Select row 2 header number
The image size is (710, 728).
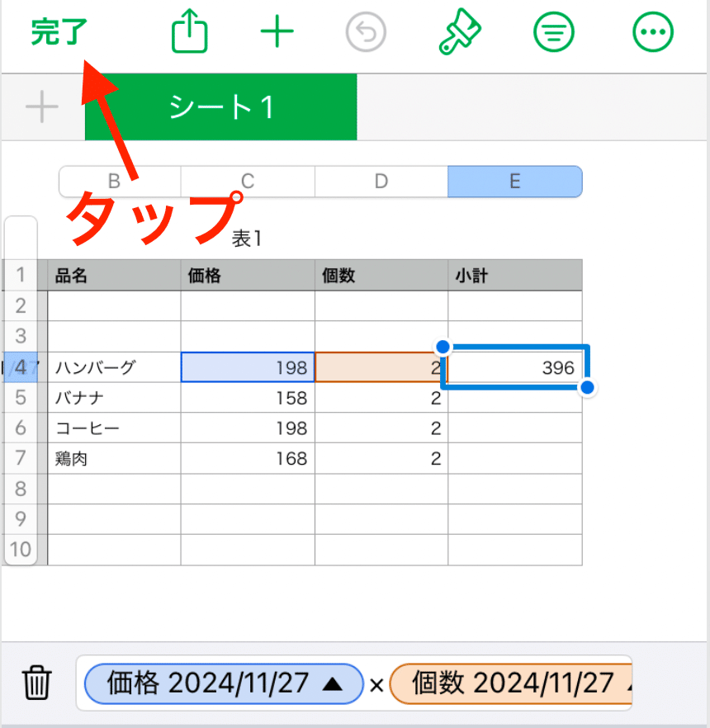[21, 305]
